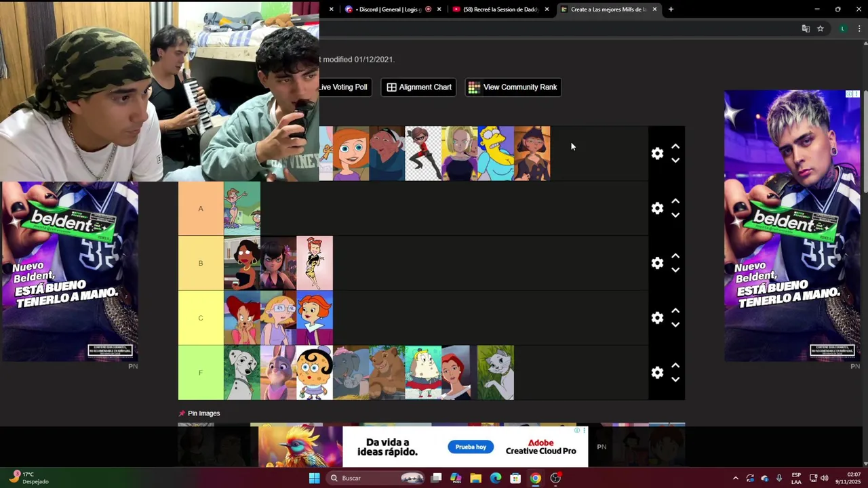
Task: Move the top tier row up
Action: (x=675, y=146)
